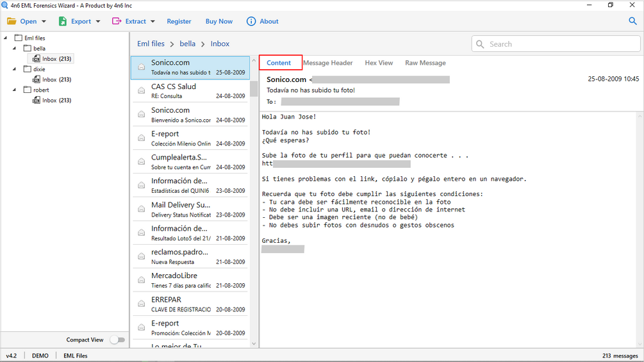Click envelope icon of CAS CS Salud email

[x=141, y=91]
